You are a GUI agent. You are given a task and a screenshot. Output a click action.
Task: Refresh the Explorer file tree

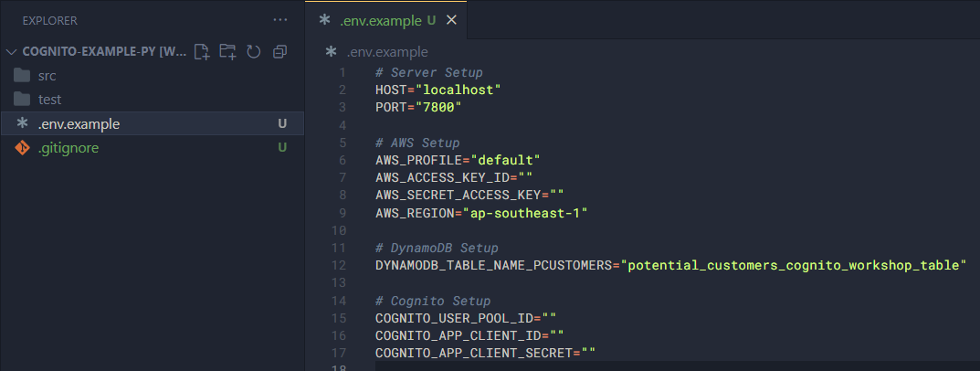(x=253, y=51)
